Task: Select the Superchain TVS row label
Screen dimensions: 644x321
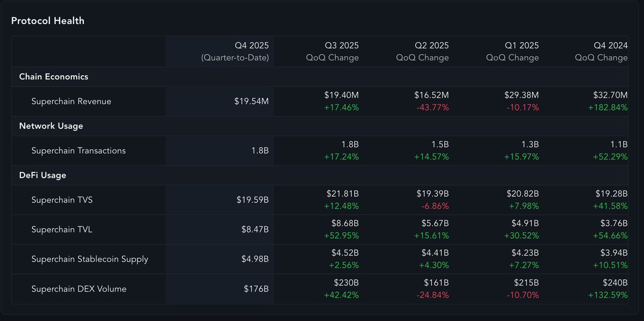Action: point(62,200)
